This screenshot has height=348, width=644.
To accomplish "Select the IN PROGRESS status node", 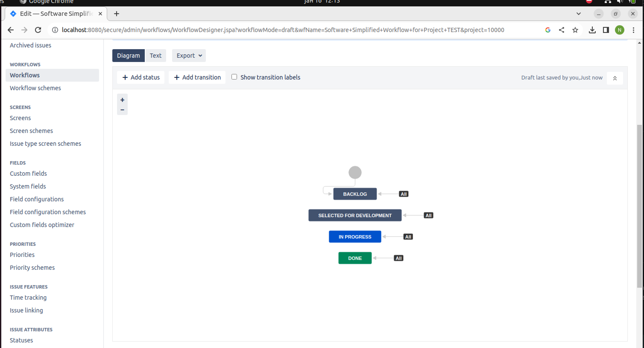I will [x=355, y=237].
